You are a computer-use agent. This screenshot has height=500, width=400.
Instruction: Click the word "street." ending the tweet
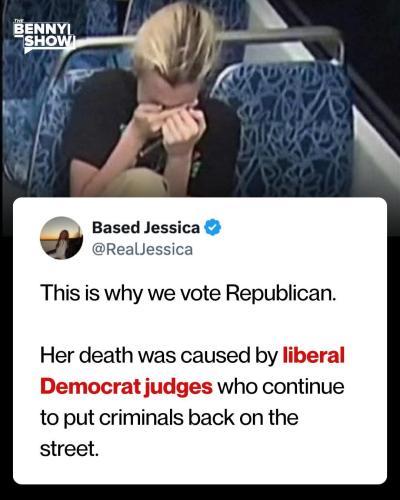[70, 449]
